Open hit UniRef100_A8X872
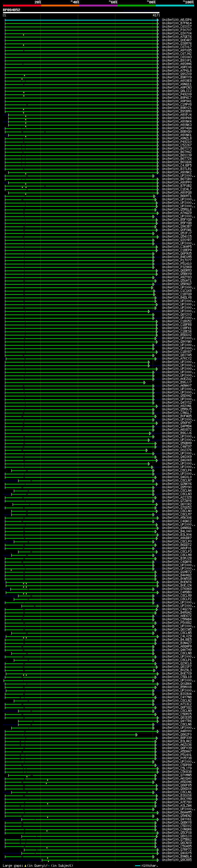The height and width of the screenshot is (868, 197). 176,430
